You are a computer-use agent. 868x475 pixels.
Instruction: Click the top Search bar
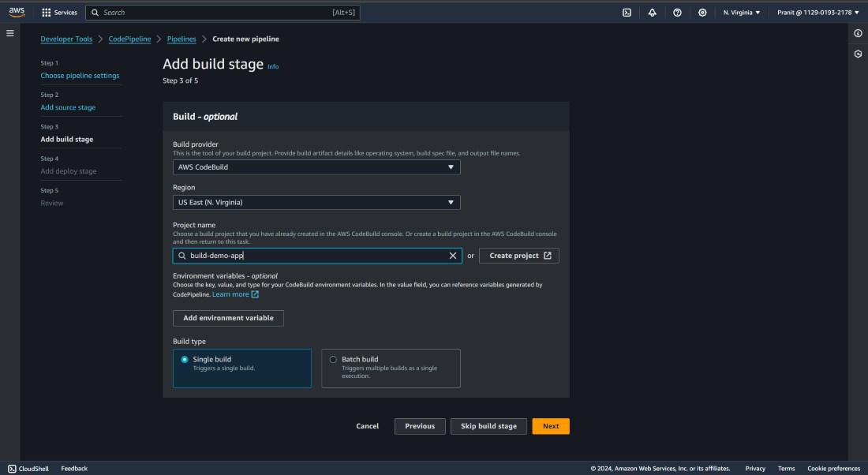[223, 12]
